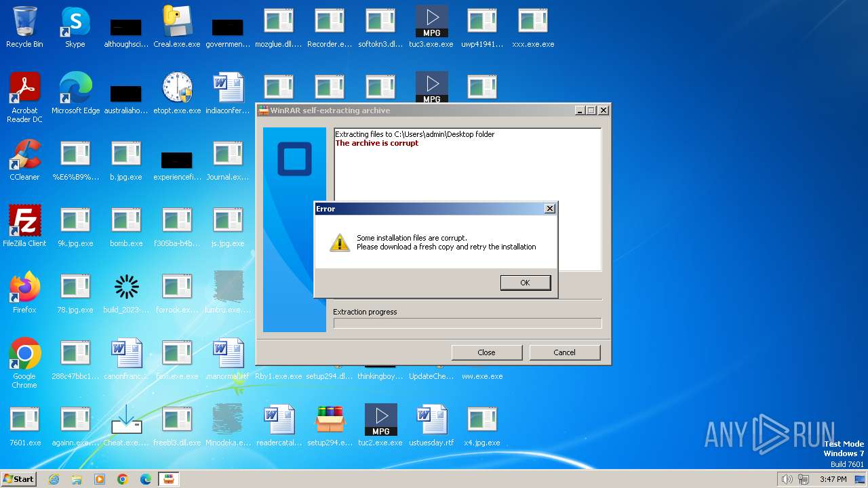
Task: Open the indiaconfer... Word document
Action: (228, 94)
